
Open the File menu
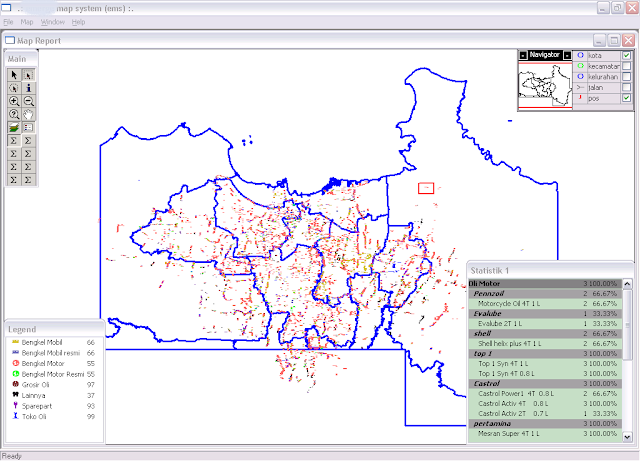point(9,21)
